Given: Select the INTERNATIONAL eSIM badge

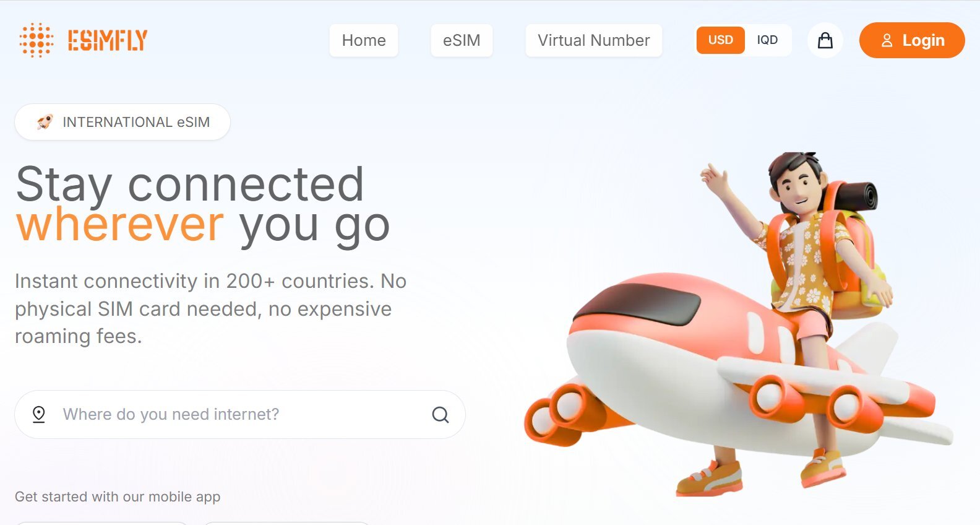Looking at the screenshot, I should click(x=123, y=122).
